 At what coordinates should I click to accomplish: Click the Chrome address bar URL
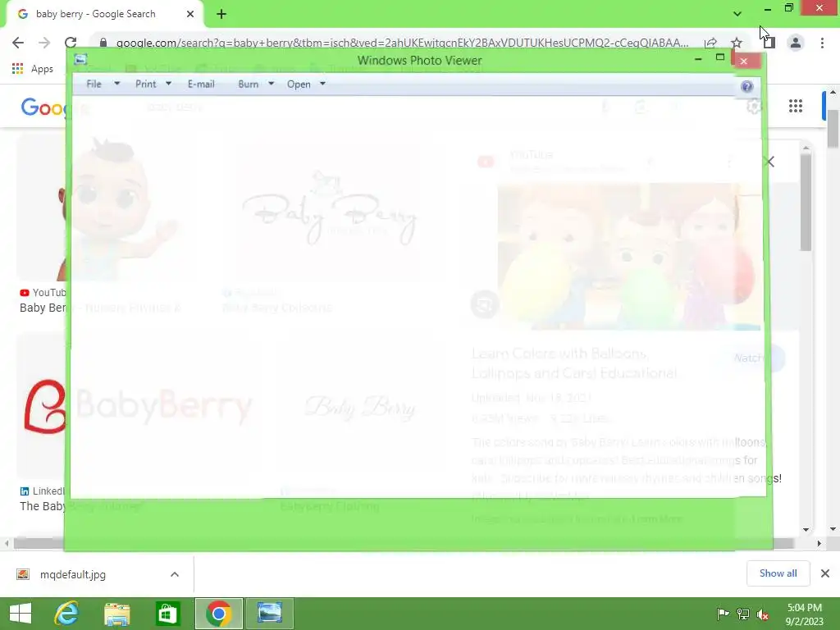(x=402, y=43)
